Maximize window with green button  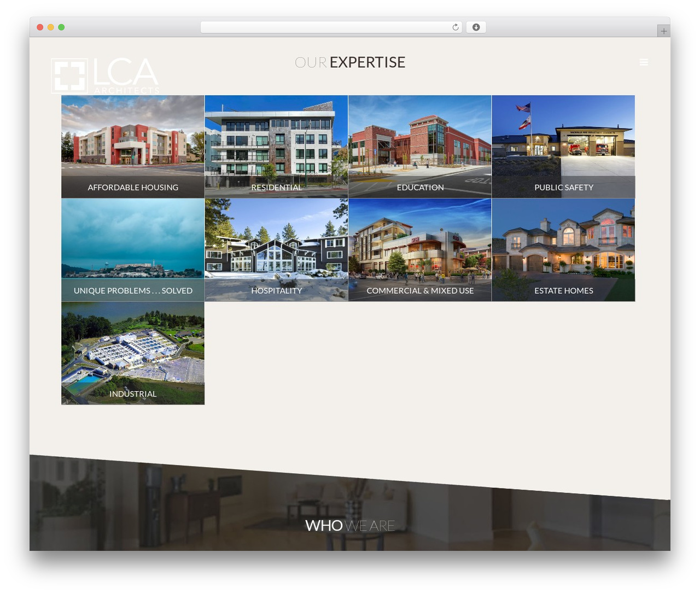pyautogui.click(x=61, y=27)
